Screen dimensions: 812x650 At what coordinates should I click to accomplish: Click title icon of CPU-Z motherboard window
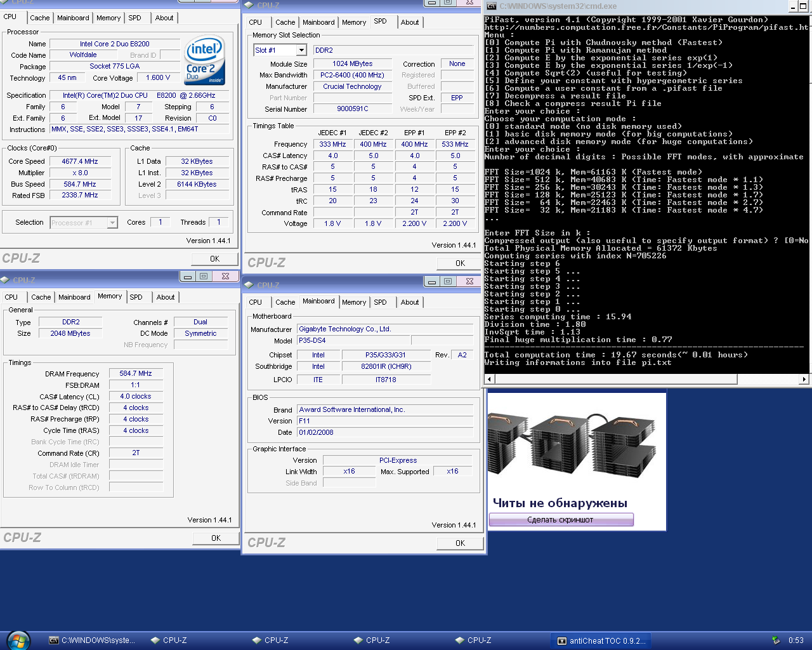[249, 285]
